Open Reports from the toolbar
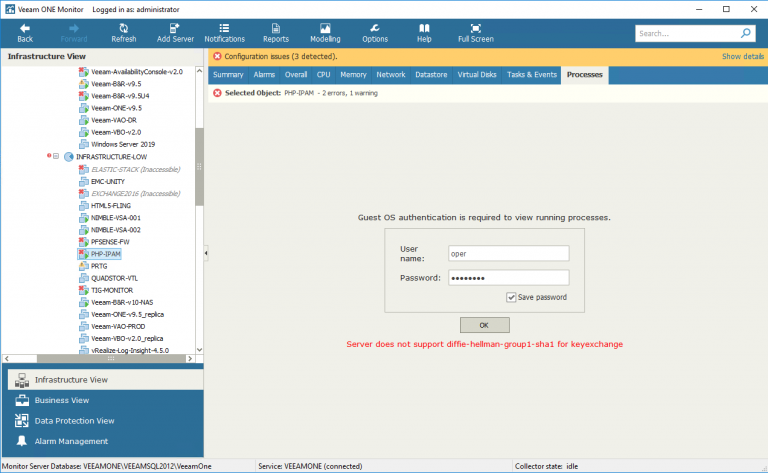Image resolution: width=768 pixels, height=473 pixels. (x=276, y=33)
